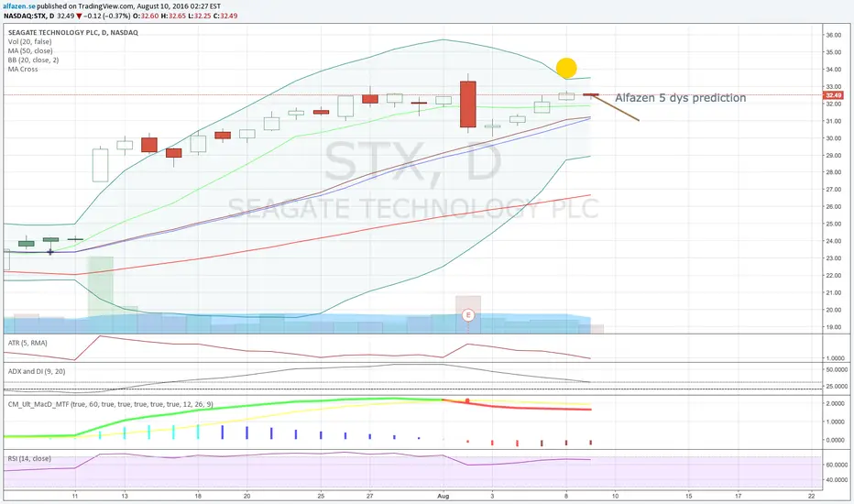Click the 'CM_Ult_MacD_MTF' indicator pane label
Viewport: 854px width, 504px height.
[111, 404]
